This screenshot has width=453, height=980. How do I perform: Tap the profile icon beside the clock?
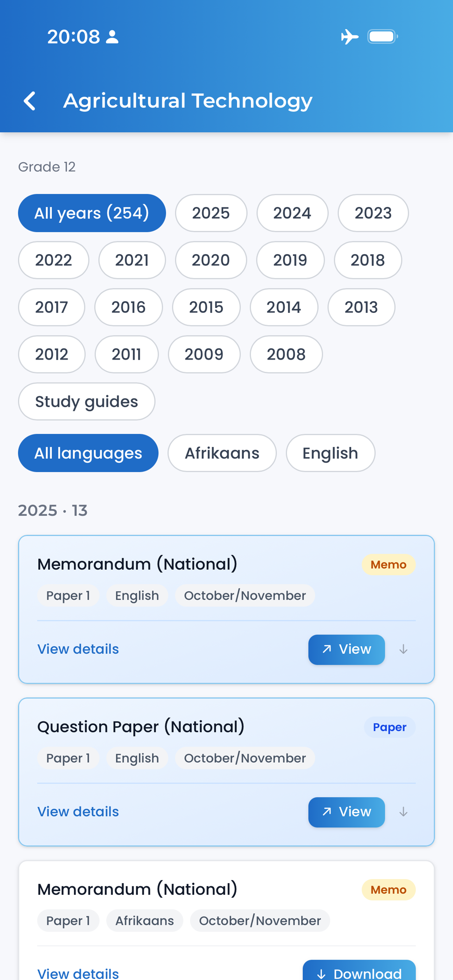112,37
